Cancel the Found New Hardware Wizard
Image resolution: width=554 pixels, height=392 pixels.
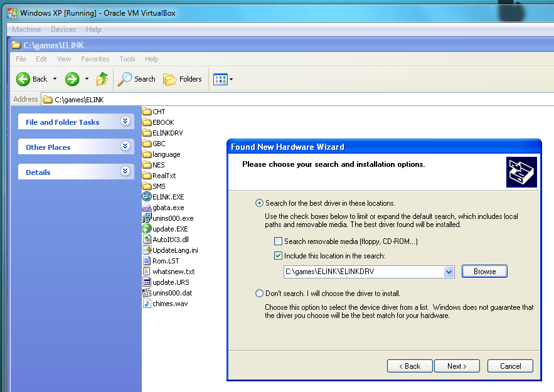(x=510, y=366)
